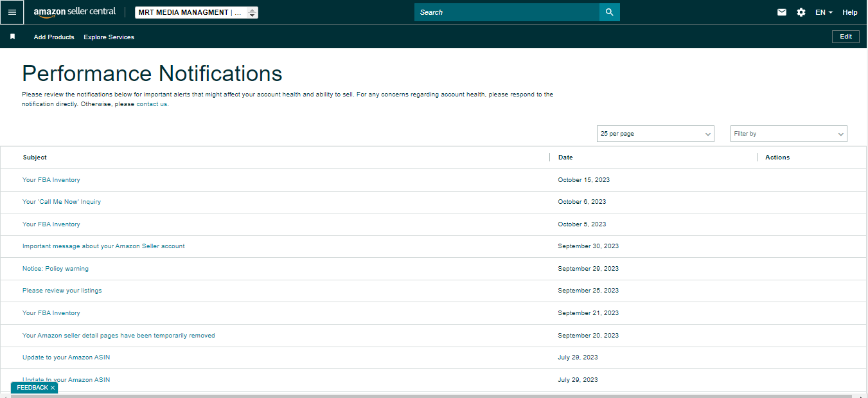Open the MRT MEDIA MANAGMENT account switcher
Viewport: 868px width, 398px height.
[x=197, y=12]
